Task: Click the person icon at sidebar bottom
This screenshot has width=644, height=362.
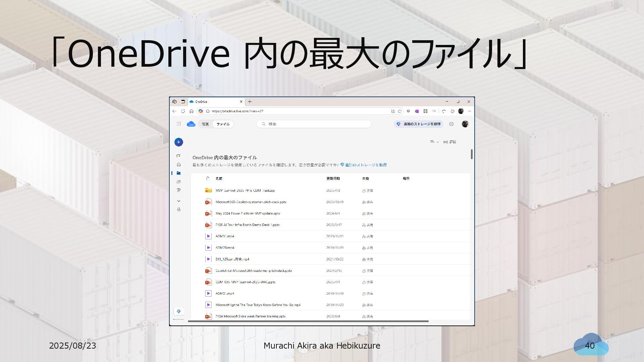Action: coord(179,209)
